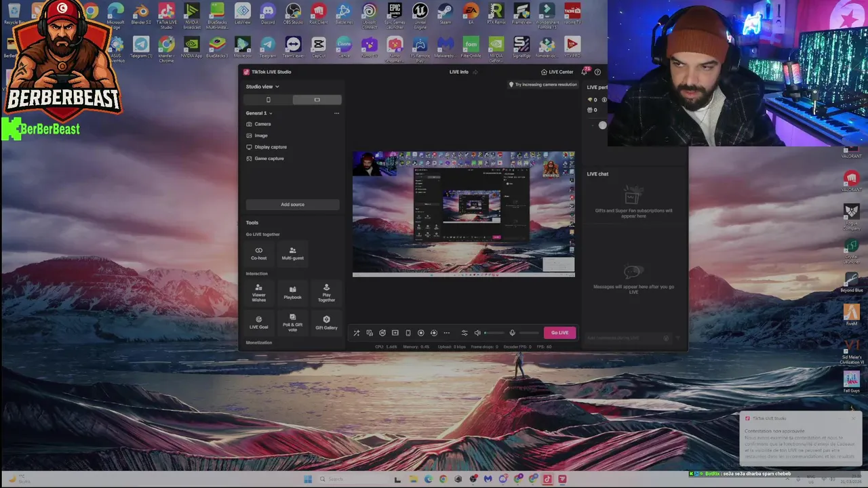The width and height of the screenshot is (868, 488).
Task: Mute the microphone icon in bottom toolbar
Action: click(513, 333)
